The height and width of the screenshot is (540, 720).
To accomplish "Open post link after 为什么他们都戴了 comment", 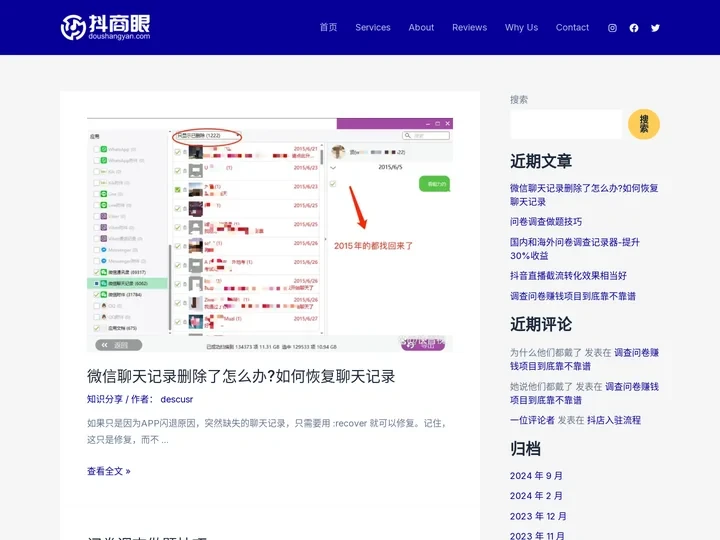I will [x=585, y=359].
